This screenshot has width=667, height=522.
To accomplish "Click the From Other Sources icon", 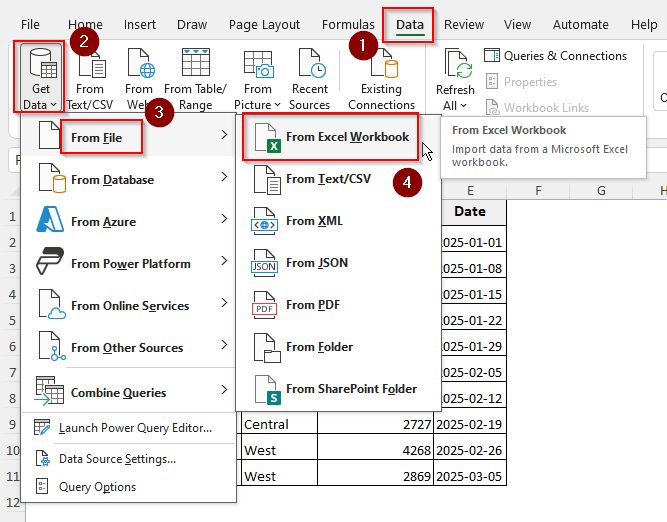I will click(x=52, y=346).
